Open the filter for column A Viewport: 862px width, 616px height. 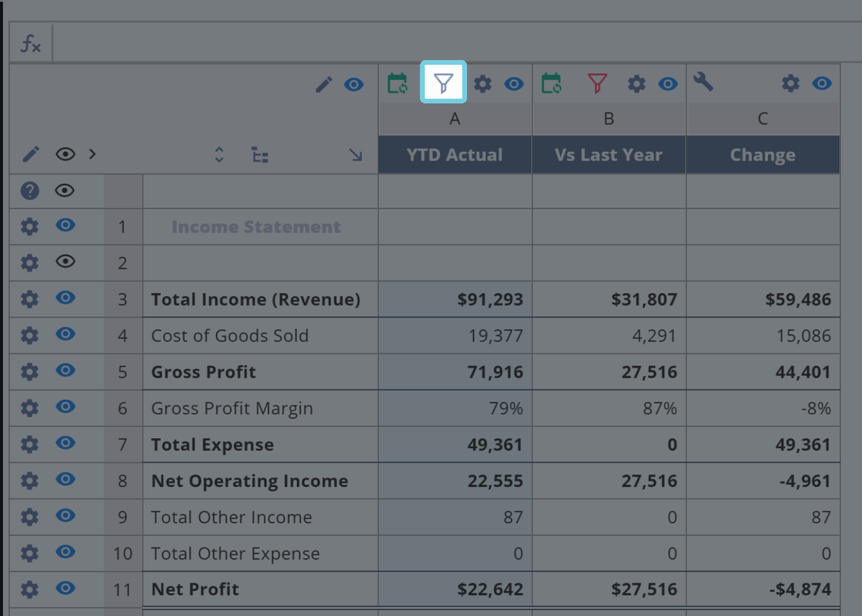443,83
